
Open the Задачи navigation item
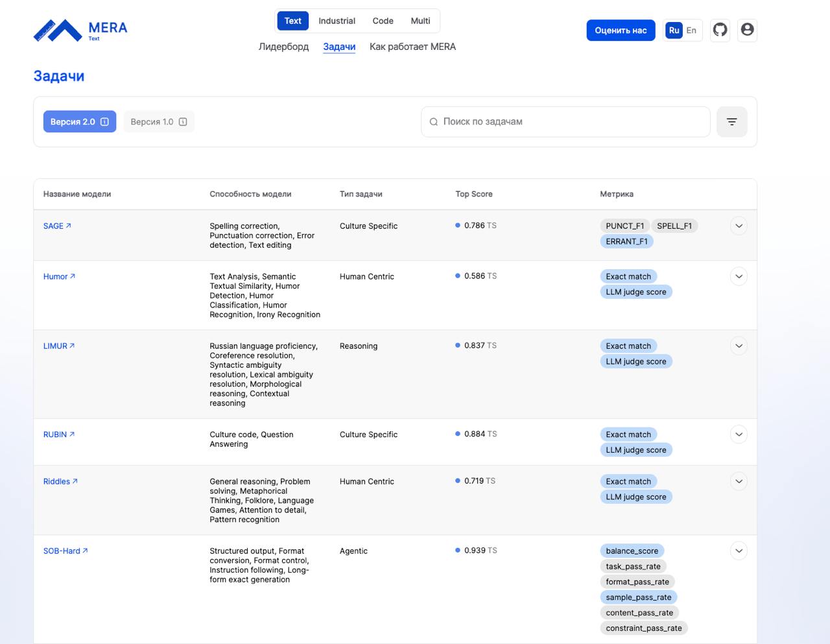click(x=339, y=47)
